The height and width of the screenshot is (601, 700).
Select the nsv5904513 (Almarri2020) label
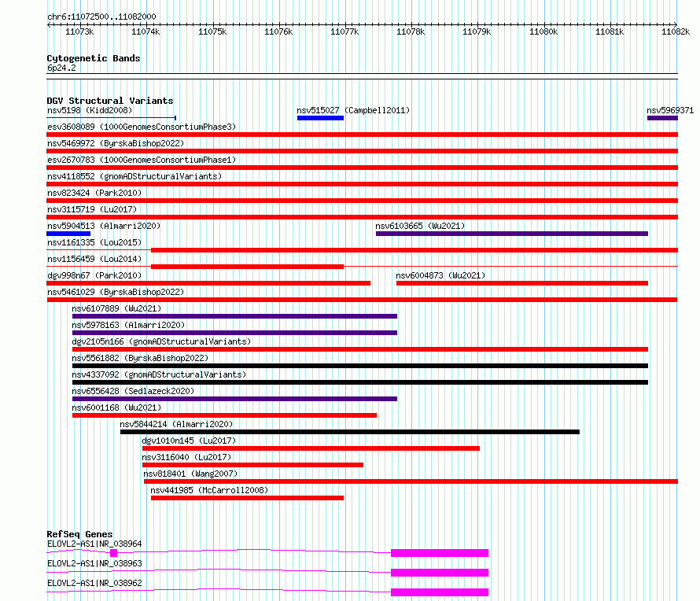point(104,226)
